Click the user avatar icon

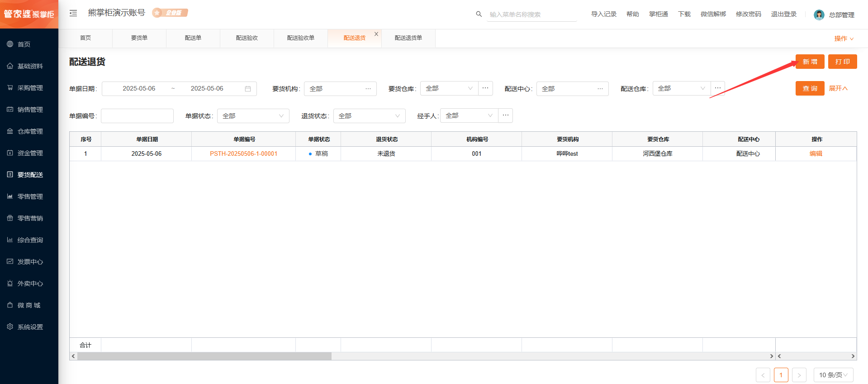819,15
